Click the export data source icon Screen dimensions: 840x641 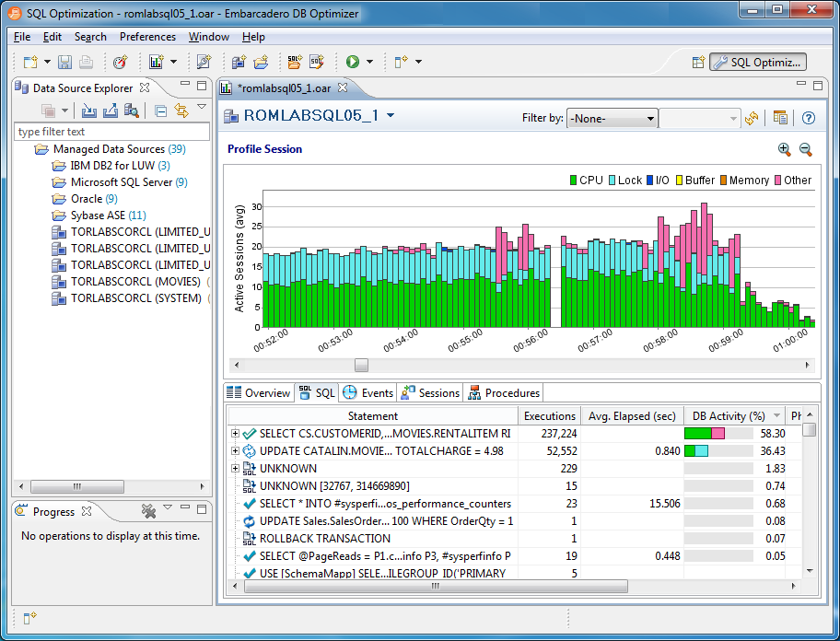click(111, 111)
